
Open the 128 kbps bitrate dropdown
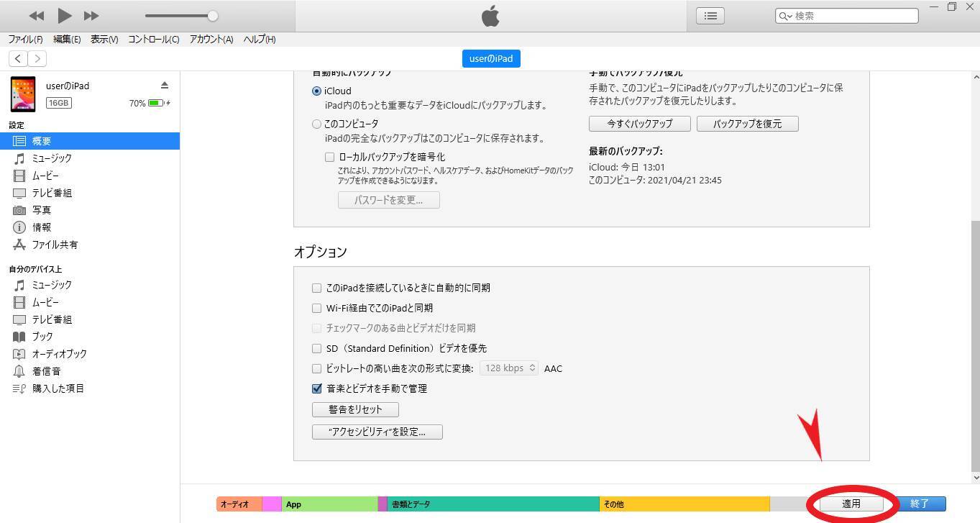(509, 368)
